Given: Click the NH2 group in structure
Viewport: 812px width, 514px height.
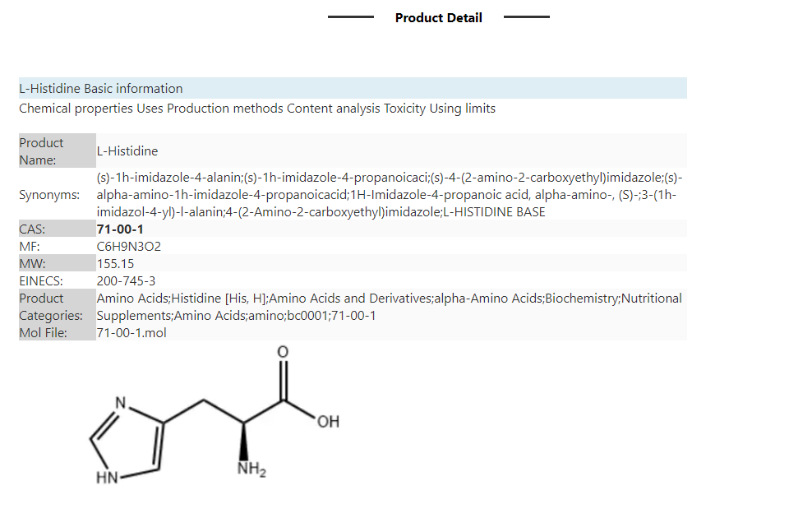Looking at the screenshot, I should click(251, 469).
